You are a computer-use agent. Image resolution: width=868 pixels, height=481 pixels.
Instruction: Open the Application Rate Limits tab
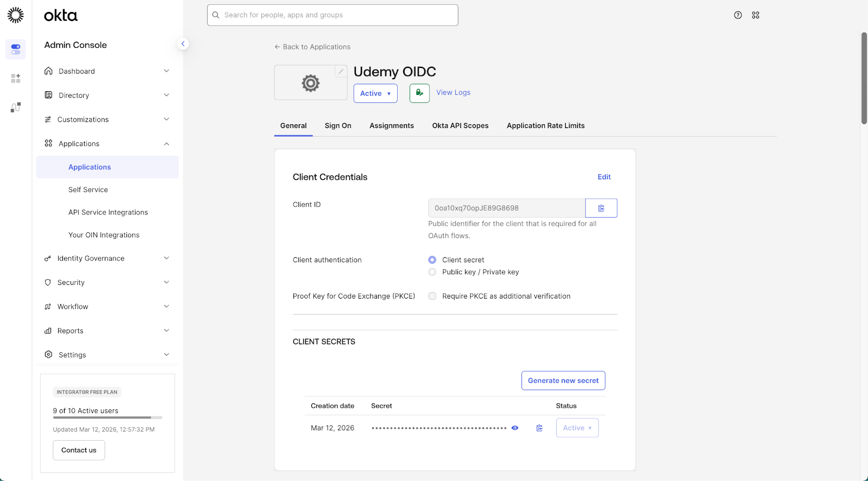tap(546, 125)
